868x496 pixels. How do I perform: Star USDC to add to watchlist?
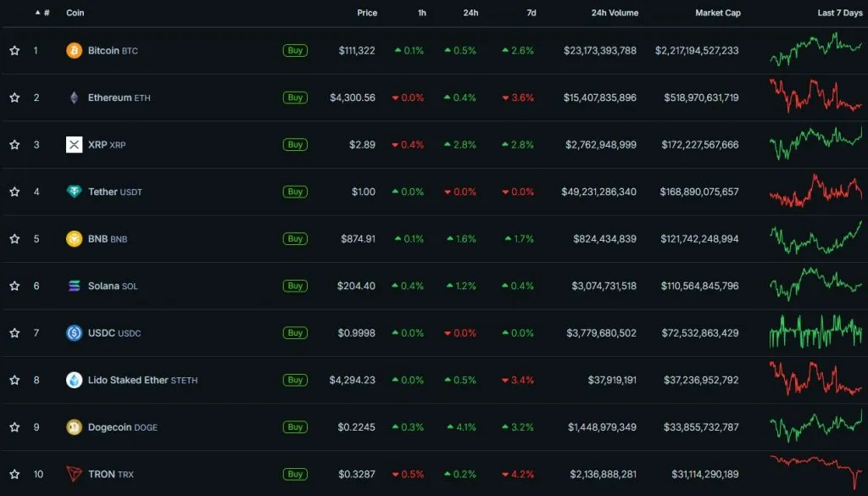[14, 333]
